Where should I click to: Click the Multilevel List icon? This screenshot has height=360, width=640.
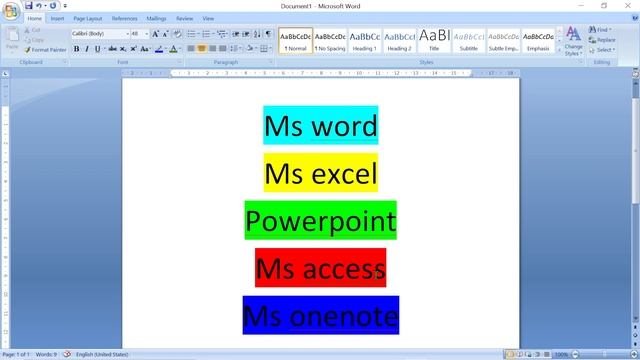pyautogui.click(x=221, y=34)
